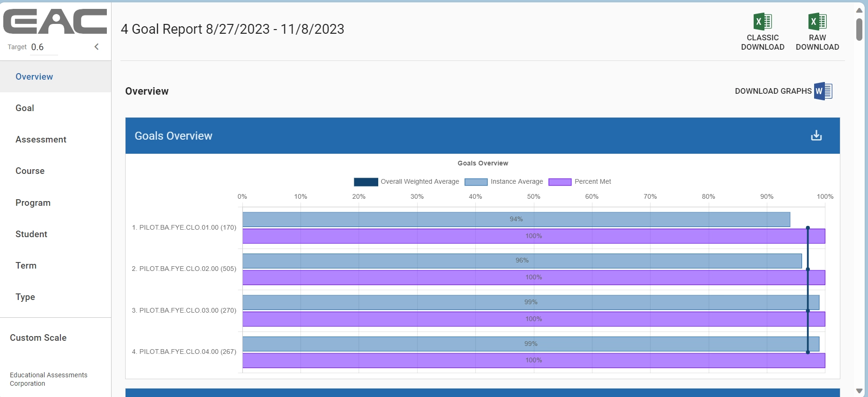Screen dimensions: 868x397
Task: Open the Goal sidebar tab
Action: (x=55, y=108)
